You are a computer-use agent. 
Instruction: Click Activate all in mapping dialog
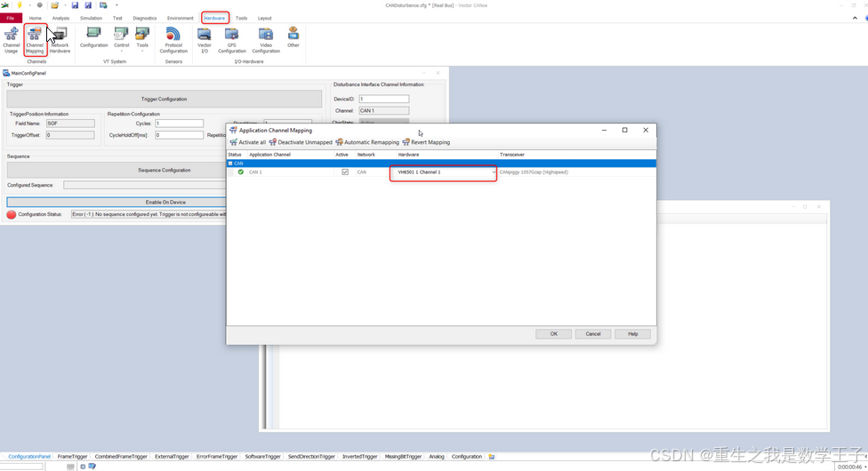coord(248,142)
